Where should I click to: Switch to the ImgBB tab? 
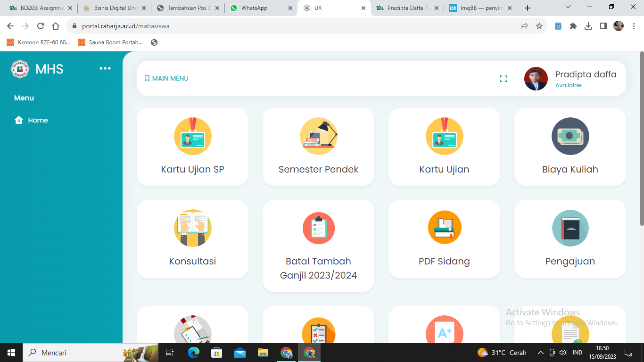coord(481,8)
